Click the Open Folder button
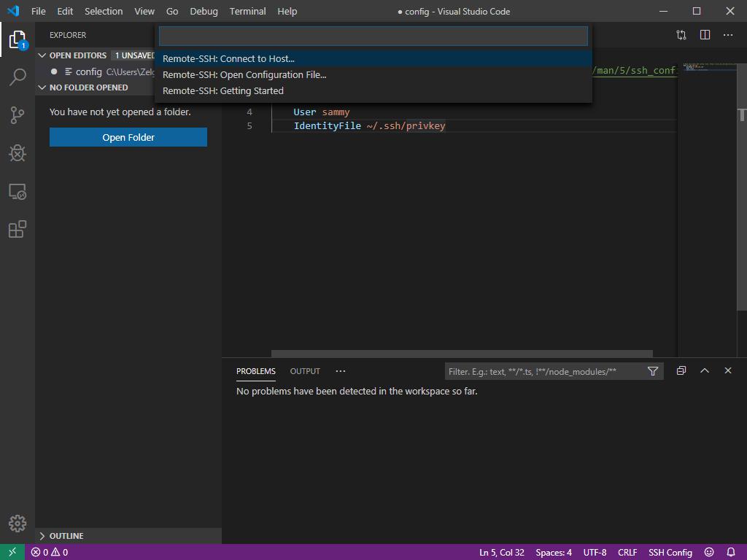Image resolution: width=747 pixels, height=560 pixels. (128, 137)
